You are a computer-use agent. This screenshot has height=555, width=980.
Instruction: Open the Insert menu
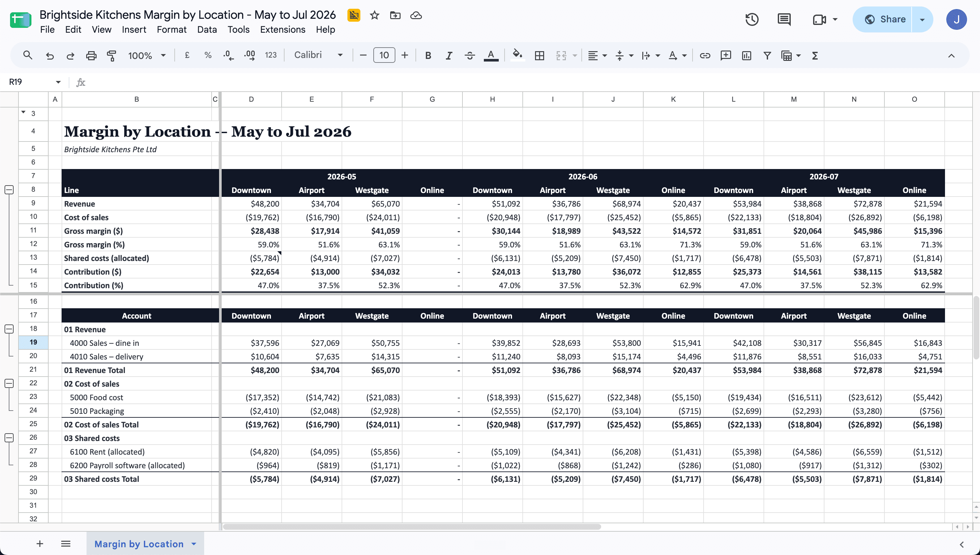(134, 29)
